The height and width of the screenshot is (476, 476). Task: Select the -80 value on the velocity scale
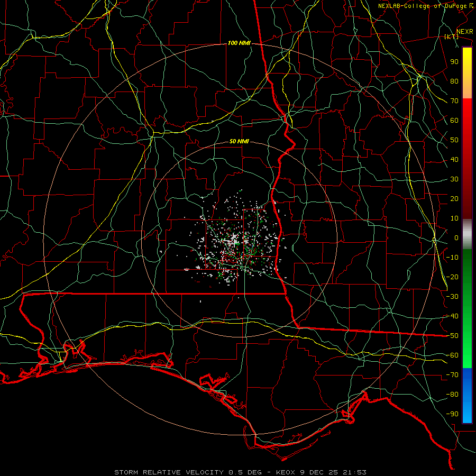[x=452, y=395]
